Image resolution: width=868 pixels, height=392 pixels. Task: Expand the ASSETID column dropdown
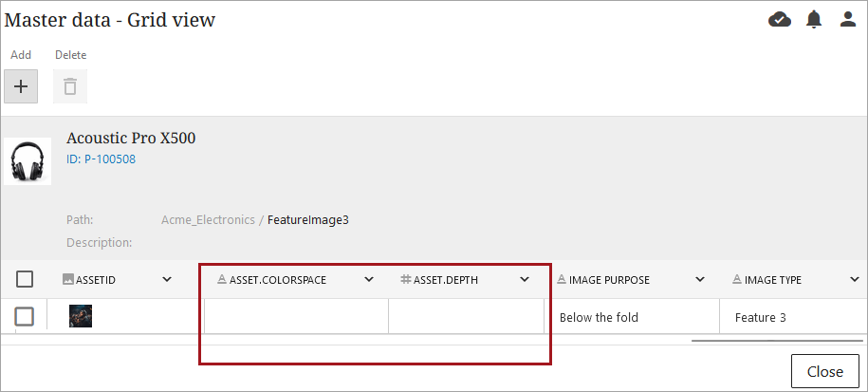(167, 279)
